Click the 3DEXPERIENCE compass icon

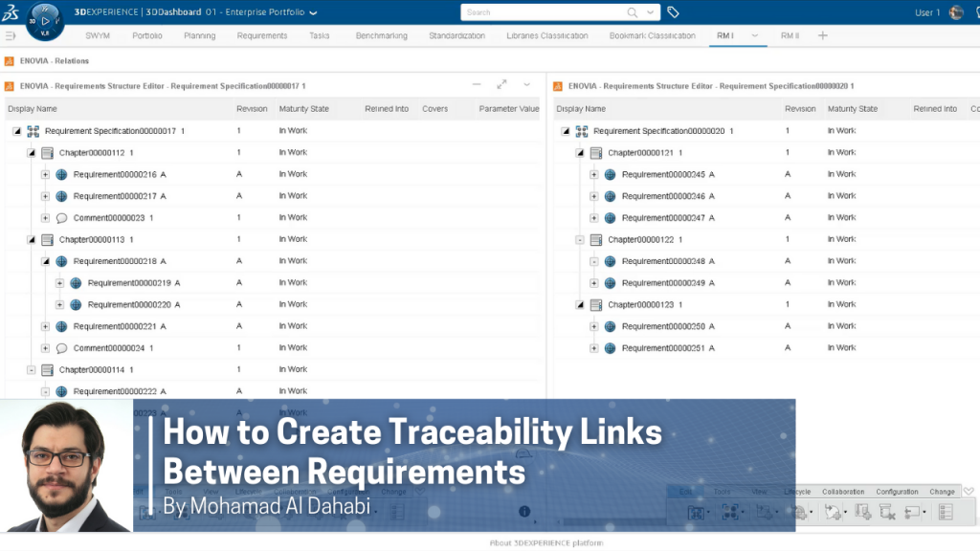click(43, 19)
